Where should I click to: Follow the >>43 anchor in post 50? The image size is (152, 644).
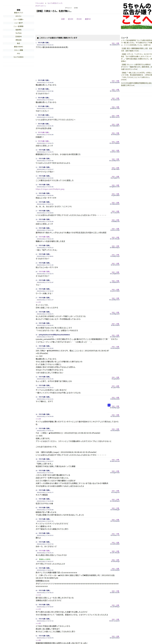coord(38,609)
